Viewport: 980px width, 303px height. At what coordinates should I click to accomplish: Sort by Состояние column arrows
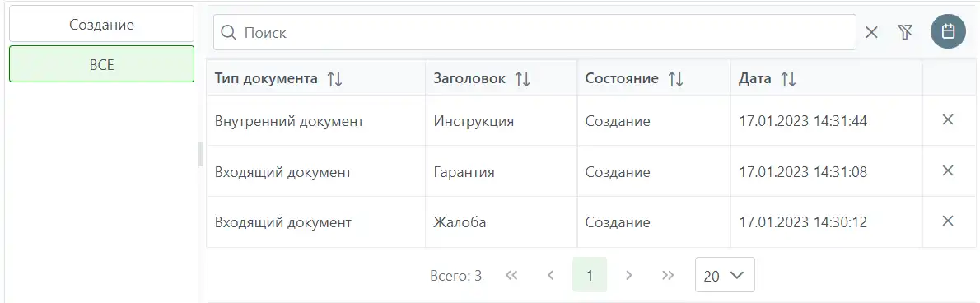(x=675, y=79)
